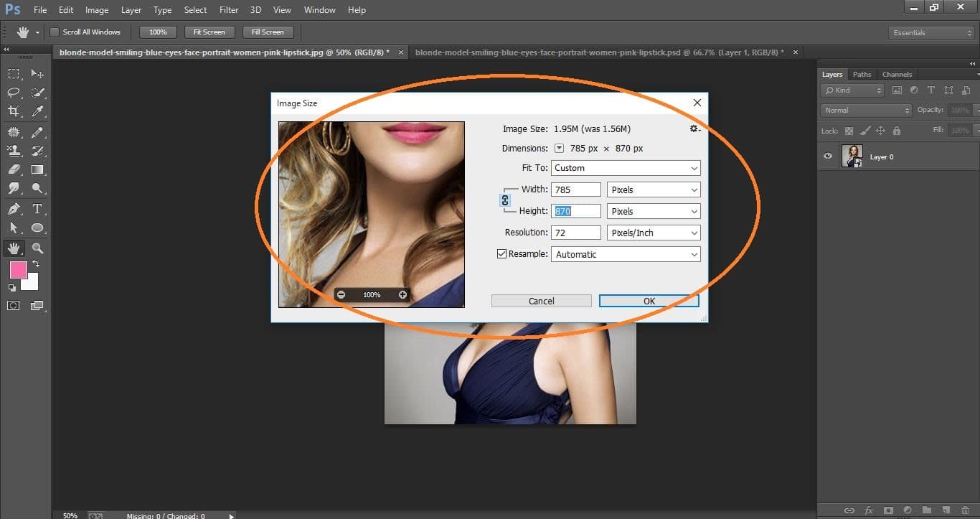This screenshot has height=519, width=980.
Task: Select the rectangular Marquee tool
Action: (13, 73)
